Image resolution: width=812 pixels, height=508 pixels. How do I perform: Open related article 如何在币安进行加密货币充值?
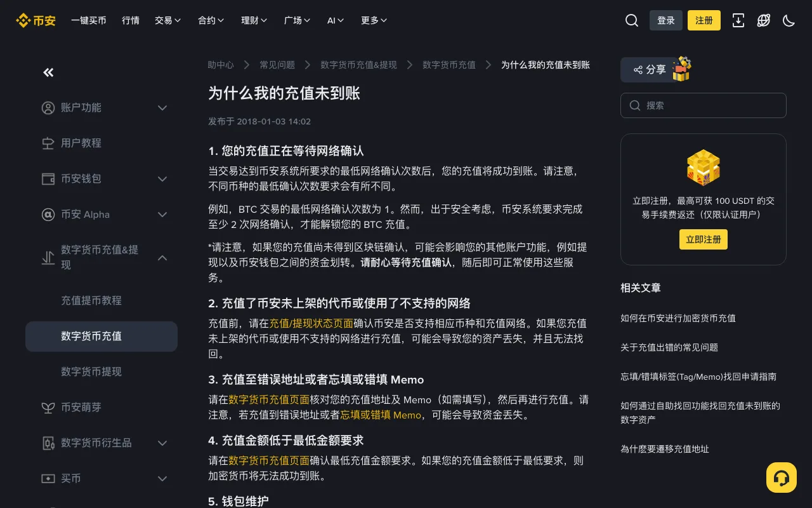point(678,318)
